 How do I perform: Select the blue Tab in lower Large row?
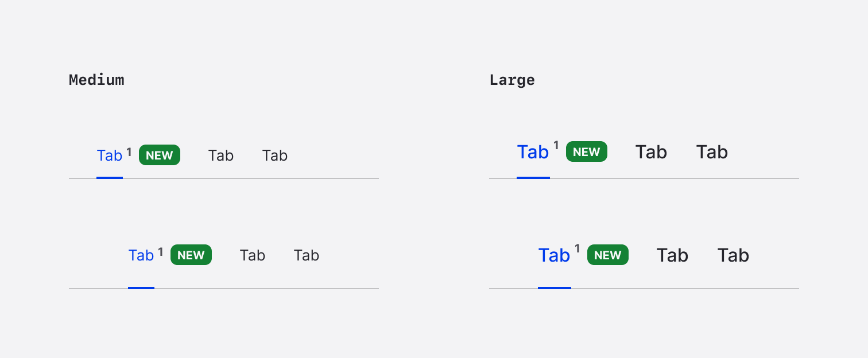click(555, 255)
